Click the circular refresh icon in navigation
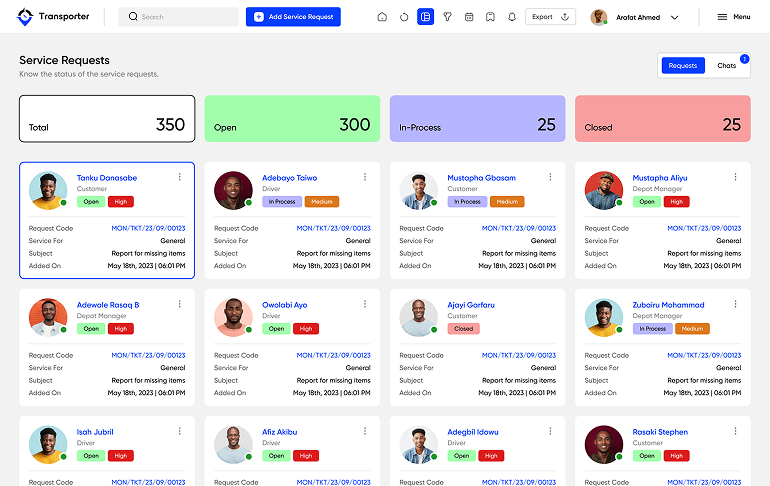 404,17
